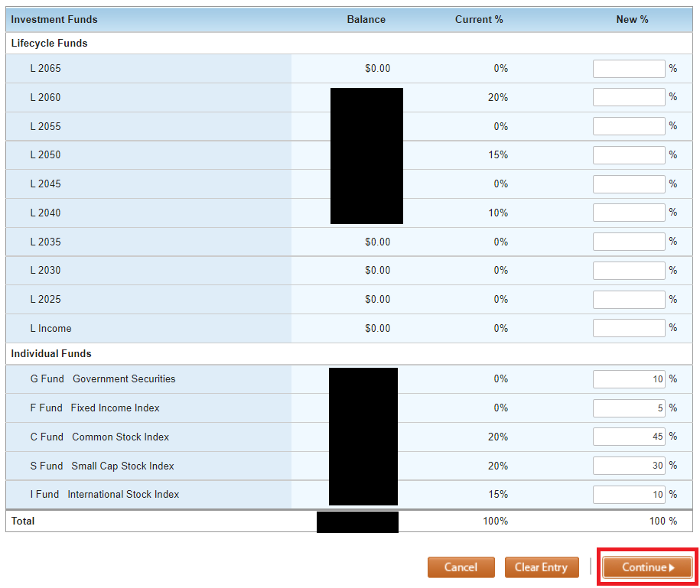Screen dimensions: 700x588
Task: Click inside the L 2055 New % field
Action: coord(628,126)
